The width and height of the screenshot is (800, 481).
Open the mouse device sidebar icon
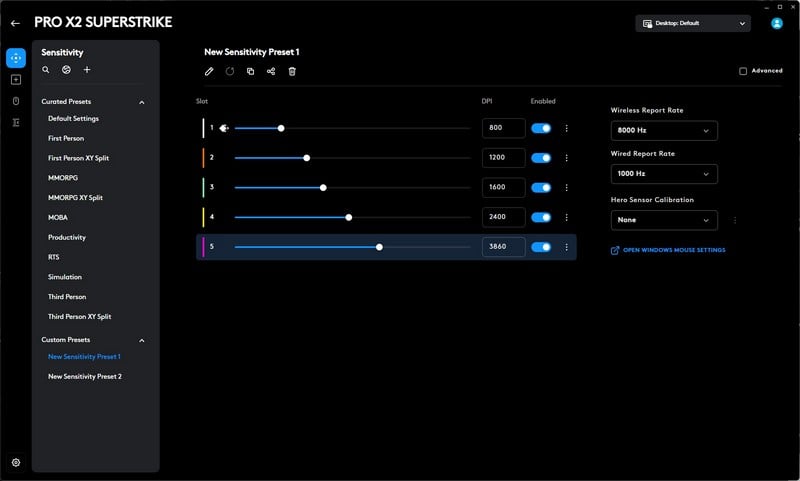tap(16, 101)
